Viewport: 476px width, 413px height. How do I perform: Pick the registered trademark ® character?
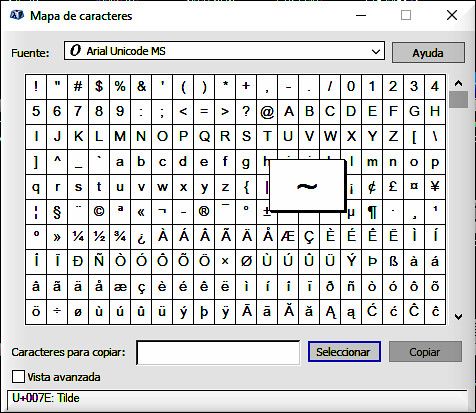coord(204,212)
